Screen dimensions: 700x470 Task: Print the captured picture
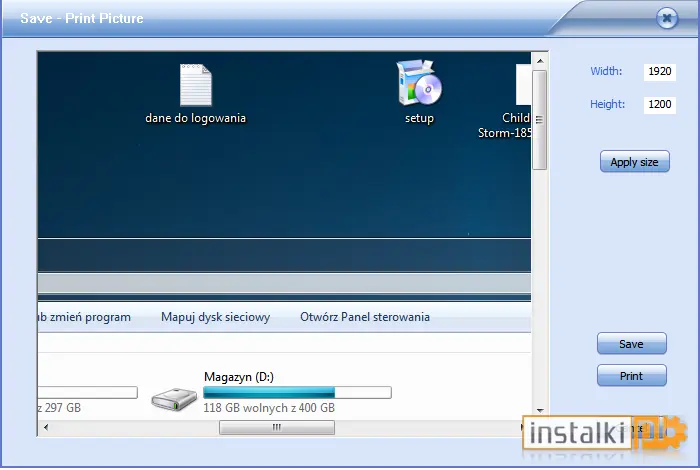tap(632, 376)
